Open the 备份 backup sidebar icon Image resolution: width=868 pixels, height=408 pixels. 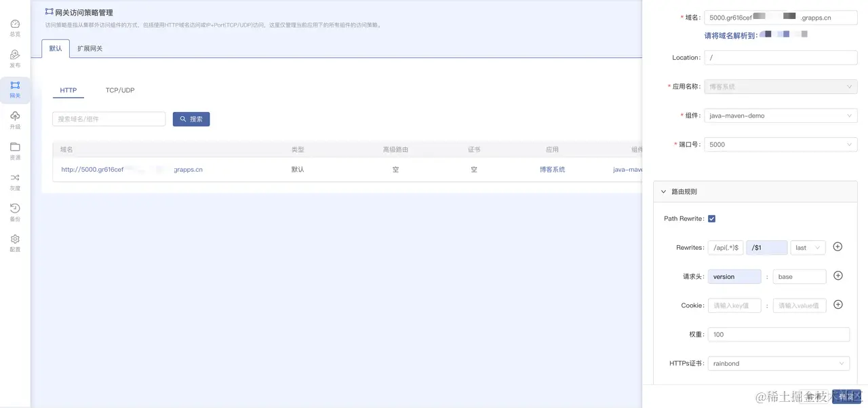coord(15,208)
